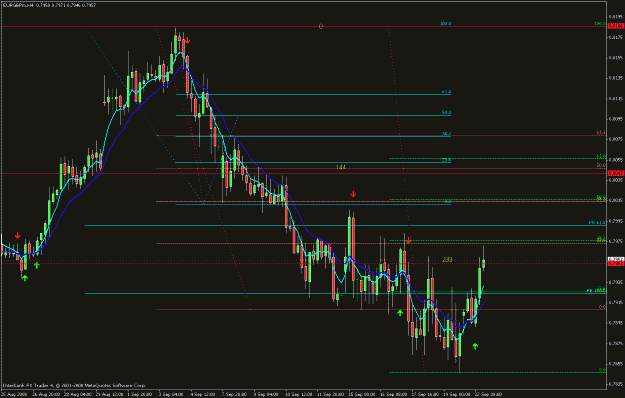Image resolution: width=625 pixels, height=398 pixels.
Task: Click the cyan 61.8 Fibonacci level label
Action: pos(446,92)
